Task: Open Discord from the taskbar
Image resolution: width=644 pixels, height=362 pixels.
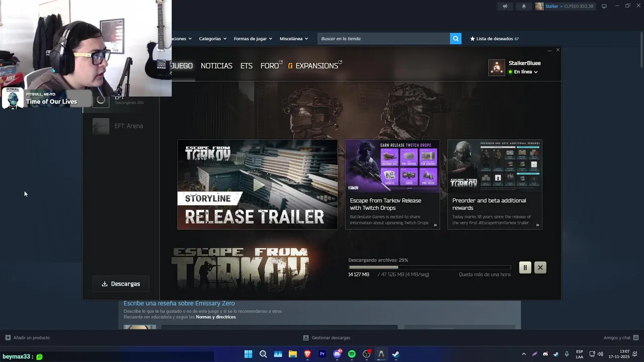Action: coord(337,354)
